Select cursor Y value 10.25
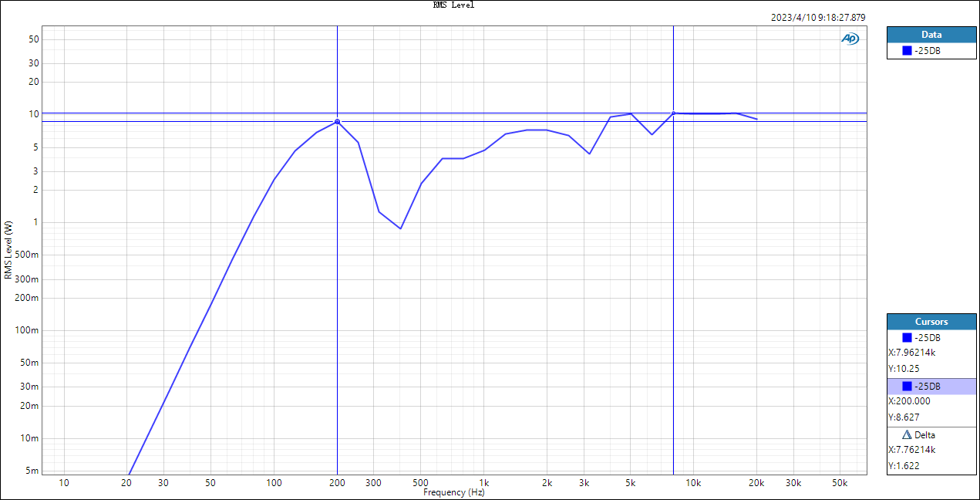Screen dimensions: 980x500 (x=904, y=369)
